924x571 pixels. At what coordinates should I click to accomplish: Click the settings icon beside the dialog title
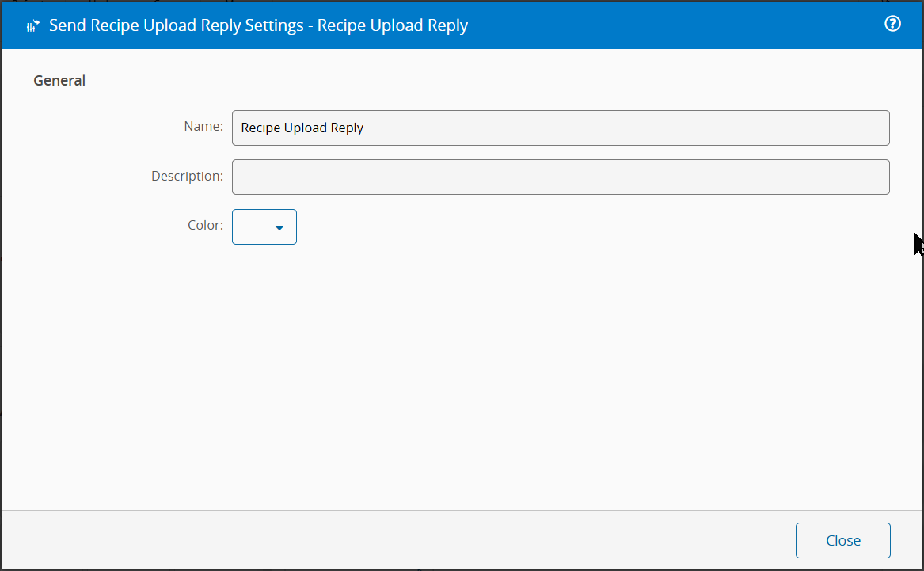[x=32, y=26]
